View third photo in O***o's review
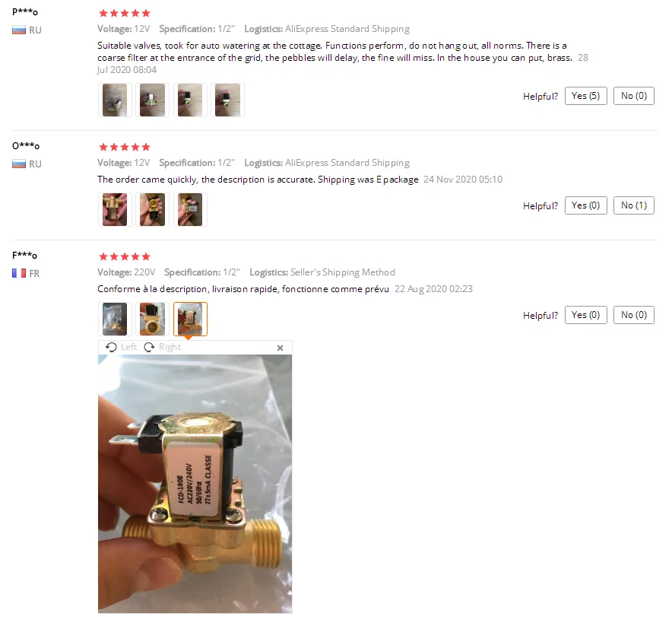 (x=190, y=210)
